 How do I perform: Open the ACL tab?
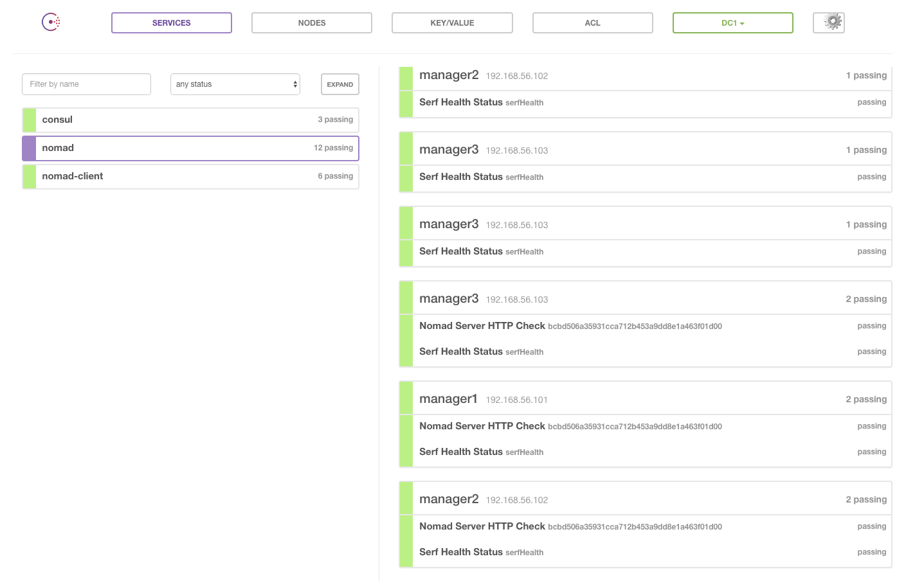point(593,22)
